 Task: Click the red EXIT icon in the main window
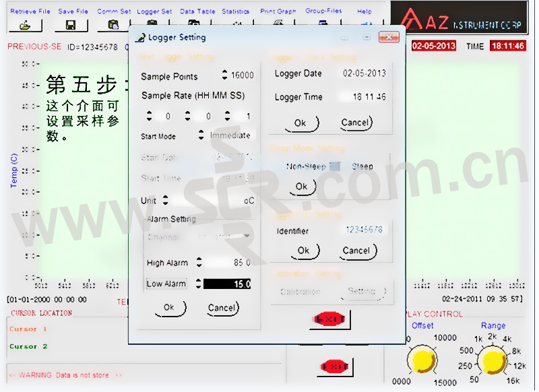coord(335,367)
